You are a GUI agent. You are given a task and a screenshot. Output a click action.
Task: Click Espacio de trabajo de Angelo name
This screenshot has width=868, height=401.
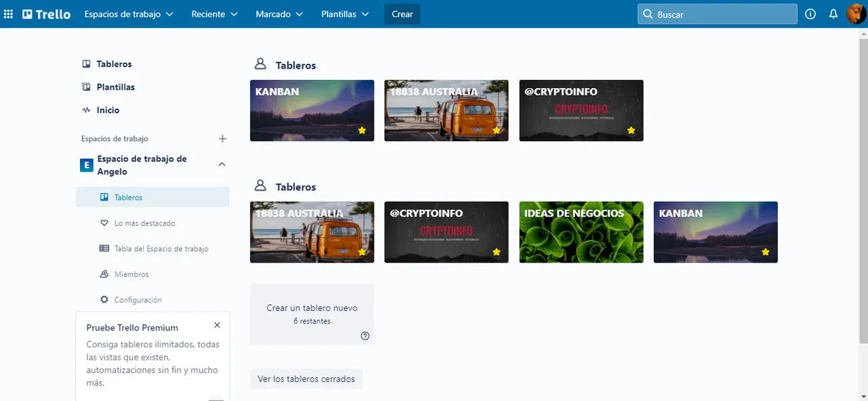[x=142, y=165]
